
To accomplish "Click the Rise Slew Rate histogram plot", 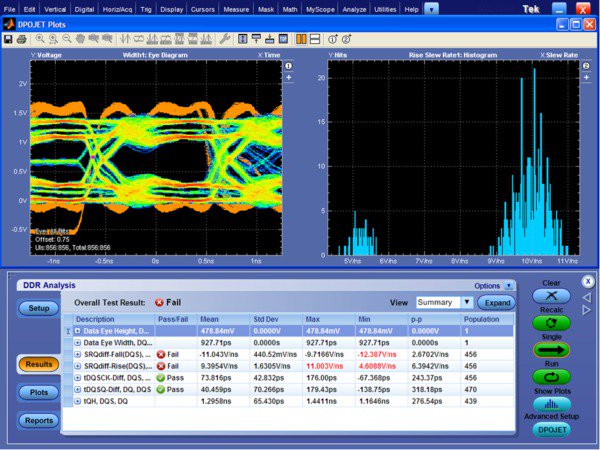I will [x=453, y=157].
